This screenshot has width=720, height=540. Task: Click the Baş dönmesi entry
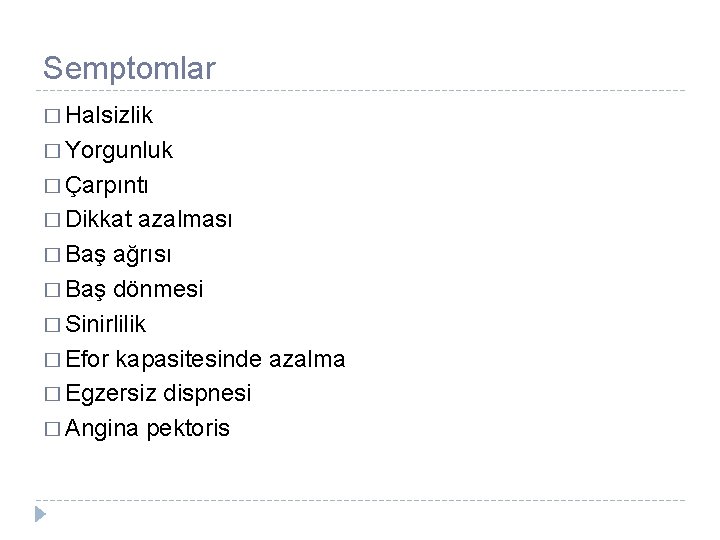(135, 289)
